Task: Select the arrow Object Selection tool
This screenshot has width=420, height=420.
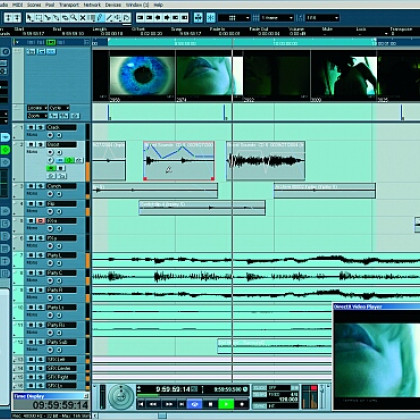Action: coord(29,17)
